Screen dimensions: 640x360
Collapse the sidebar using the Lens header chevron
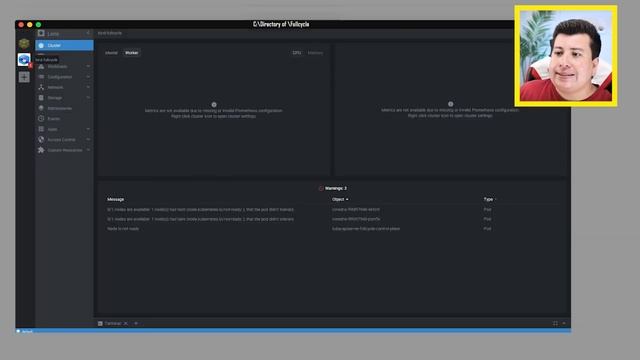(88, 33)
